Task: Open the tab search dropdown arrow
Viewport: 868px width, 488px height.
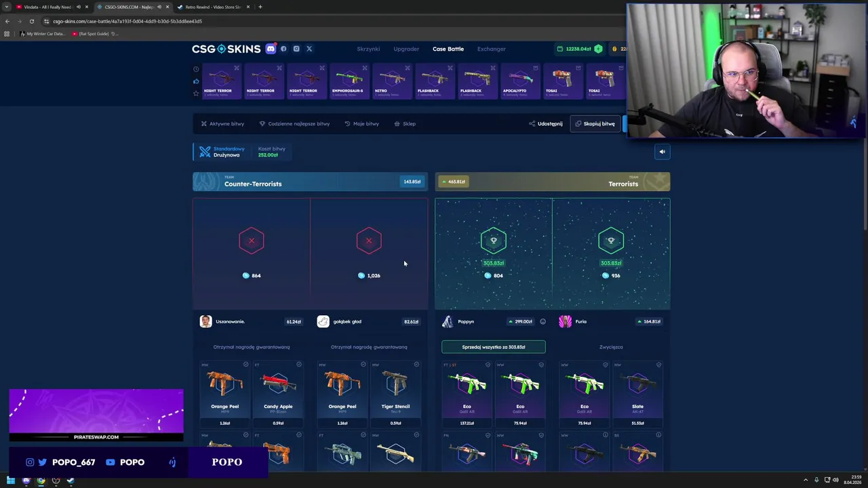Action: 7,7
